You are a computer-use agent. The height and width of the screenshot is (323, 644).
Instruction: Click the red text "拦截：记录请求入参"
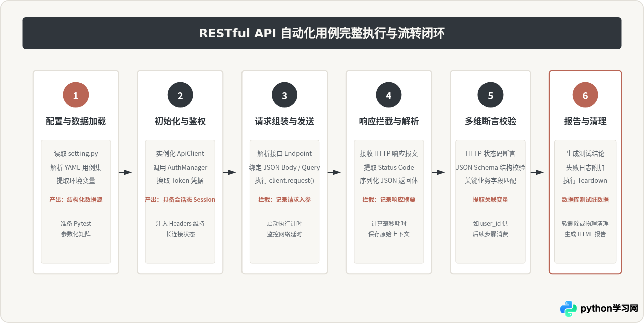tap(284, 200)
